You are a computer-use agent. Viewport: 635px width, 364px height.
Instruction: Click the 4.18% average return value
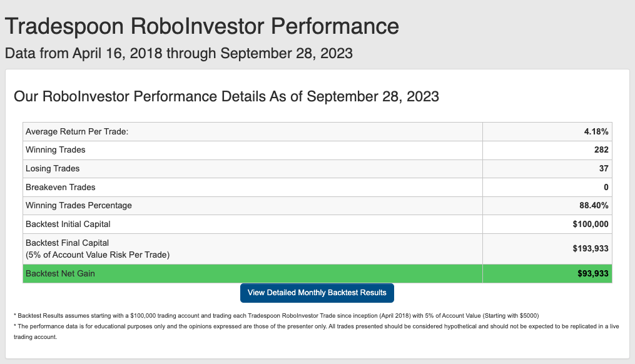click(x=596, y=131)
